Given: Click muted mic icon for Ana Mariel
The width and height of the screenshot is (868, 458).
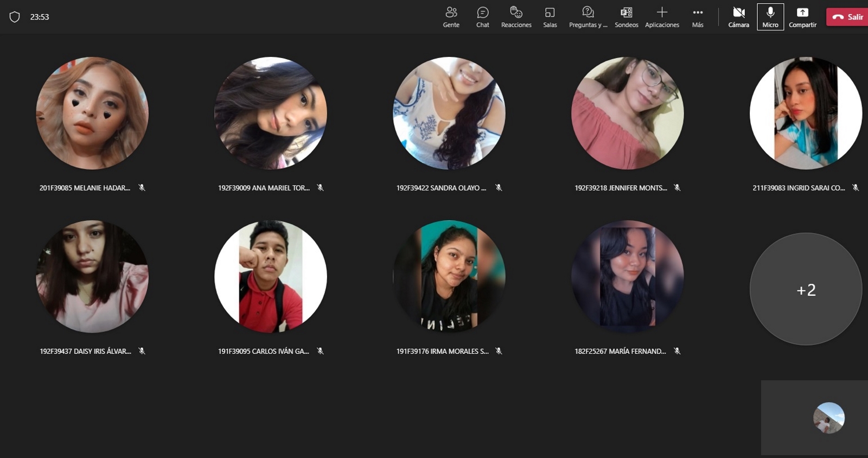Looking at the screenshot, I should coord(320,188).
